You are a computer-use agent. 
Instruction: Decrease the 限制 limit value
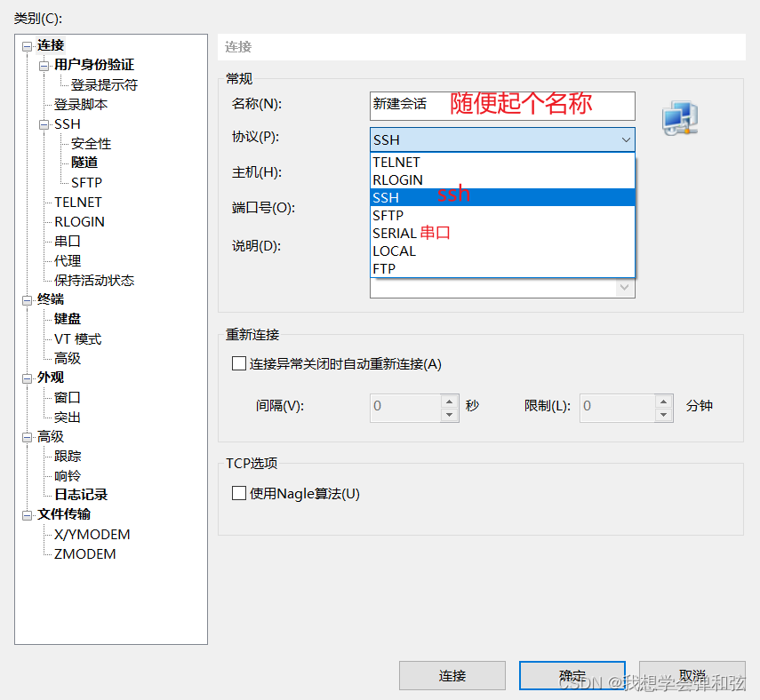[663, 415]
